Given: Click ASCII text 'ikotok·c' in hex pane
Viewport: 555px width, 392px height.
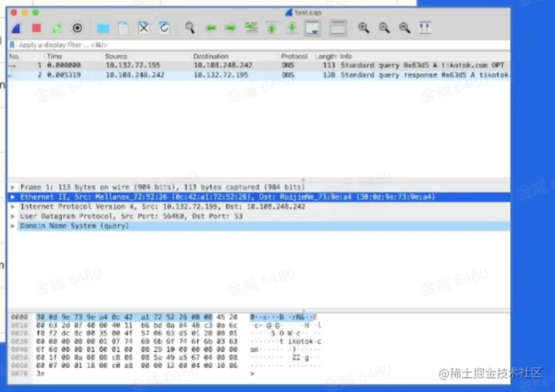Looking at the screenshot, I should (305, 342).
